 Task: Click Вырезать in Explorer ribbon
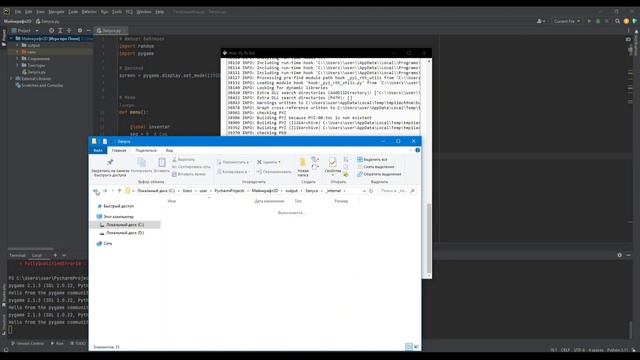tap(183, 160)
